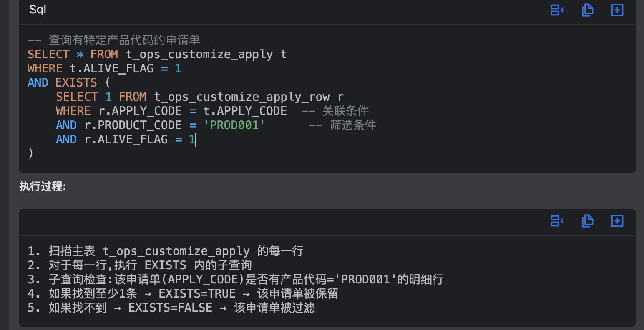The image size is (644, 330).
Task: Click the 筛选条件 comment text
Action: (x=357, y=125)
